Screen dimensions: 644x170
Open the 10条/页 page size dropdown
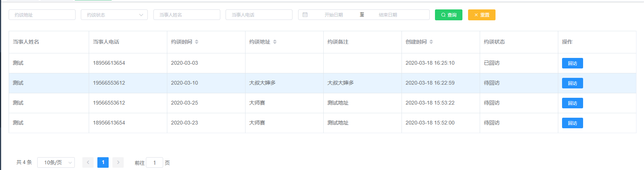(x=56, y=162)
